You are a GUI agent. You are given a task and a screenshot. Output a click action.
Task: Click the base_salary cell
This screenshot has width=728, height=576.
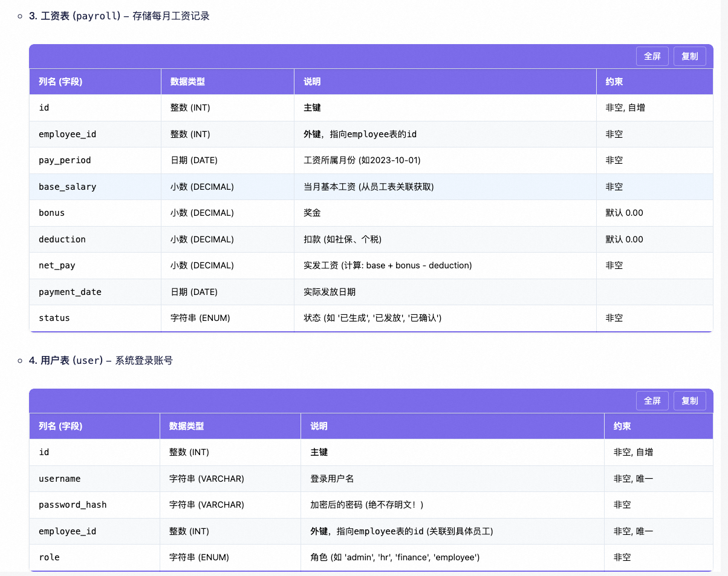click(95, 187)
